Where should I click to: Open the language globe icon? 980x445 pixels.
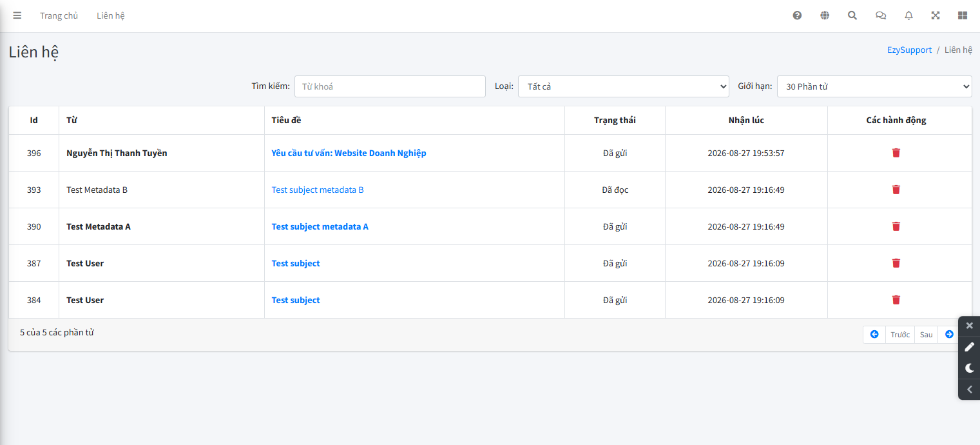825,15
